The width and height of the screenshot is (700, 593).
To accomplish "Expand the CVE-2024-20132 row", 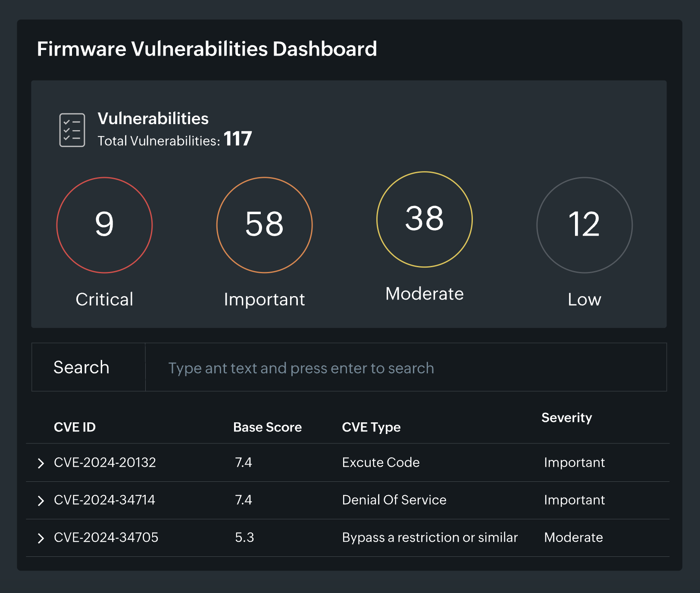I will (x=41, y=463).
